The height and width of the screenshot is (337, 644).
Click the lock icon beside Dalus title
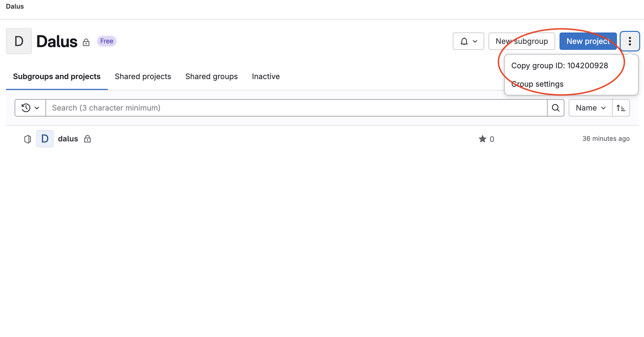(x=86, y=43)
